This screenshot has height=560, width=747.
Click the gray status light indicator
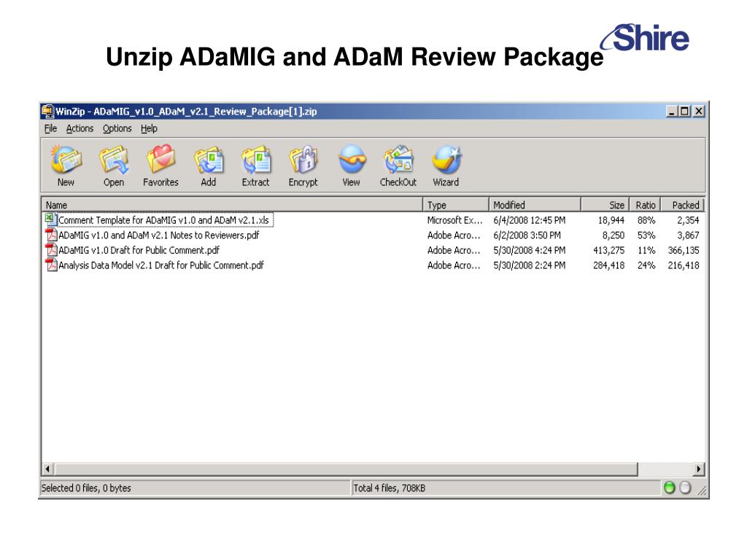[685, 488]
